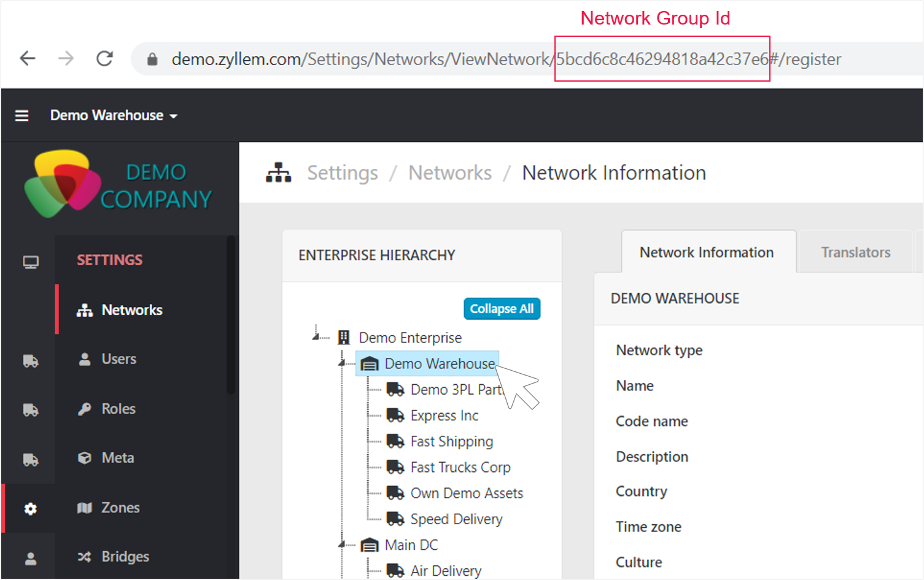
Task: Select the second truck icon in sidebar
Action: tap(31, 410)
